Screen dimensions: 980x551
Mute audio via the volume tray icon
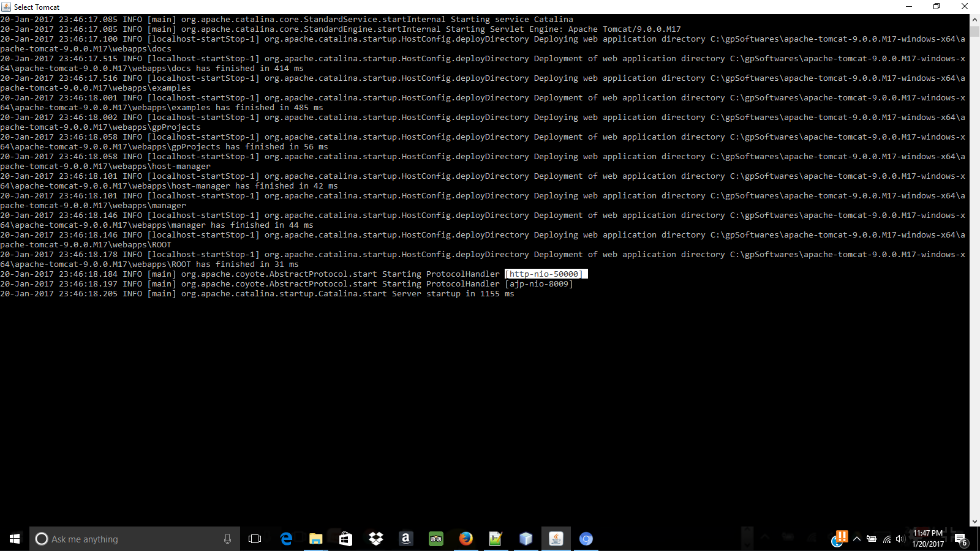pyautogui.click(x=900, y=539)
